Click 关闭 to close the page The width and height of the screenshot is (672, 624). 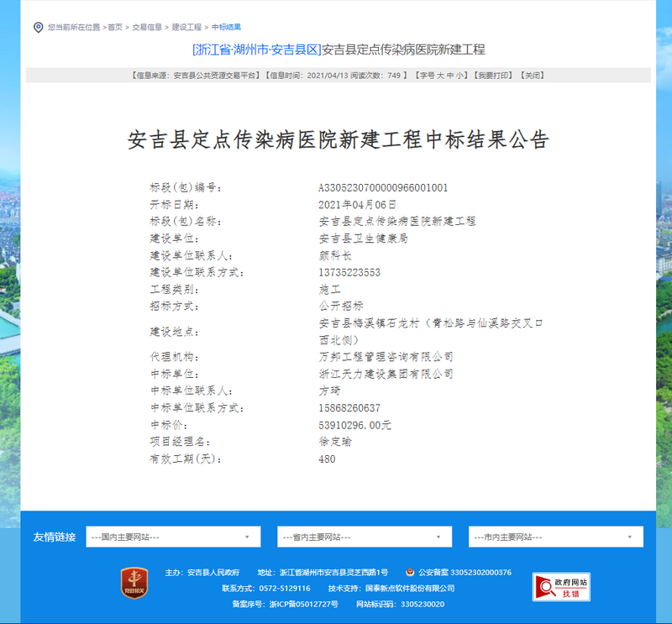click(532, 76)
